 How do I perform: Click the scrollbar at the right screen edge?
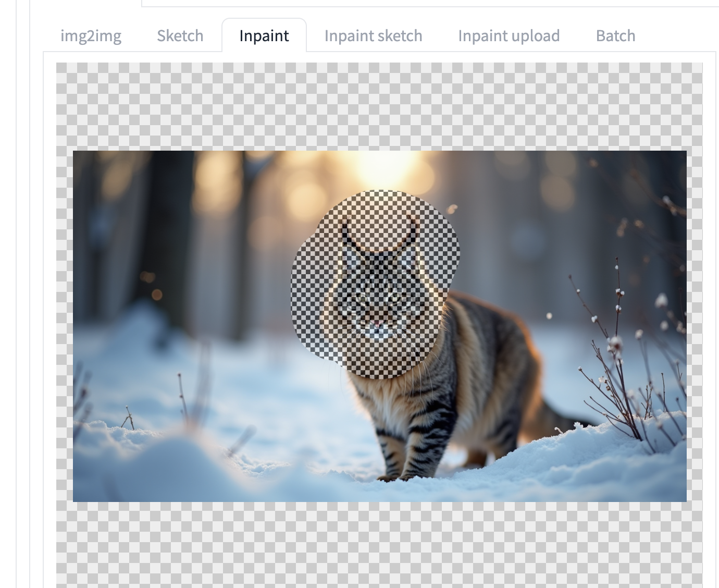(x=716, y=292)
